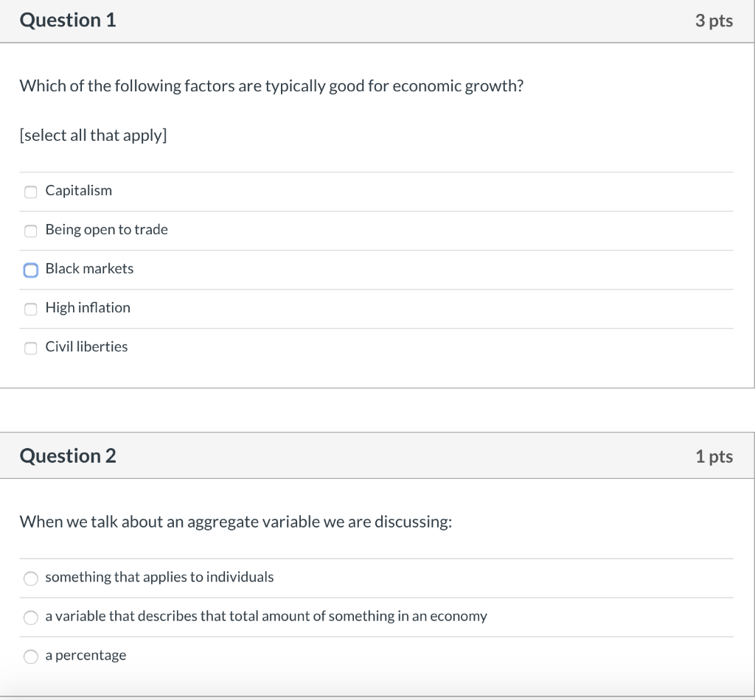The height and width of the screenshot is (700, 755).
Task: Check the Capitalism checkbox
Action: (31, 192)
